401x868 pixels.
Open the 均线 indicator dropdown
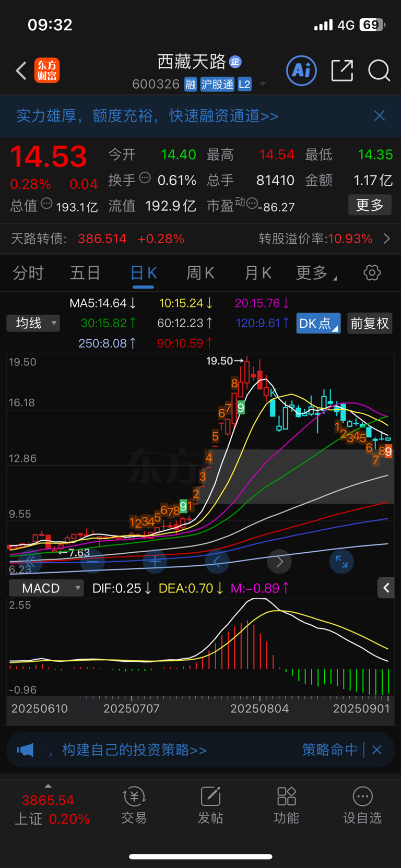33,323
